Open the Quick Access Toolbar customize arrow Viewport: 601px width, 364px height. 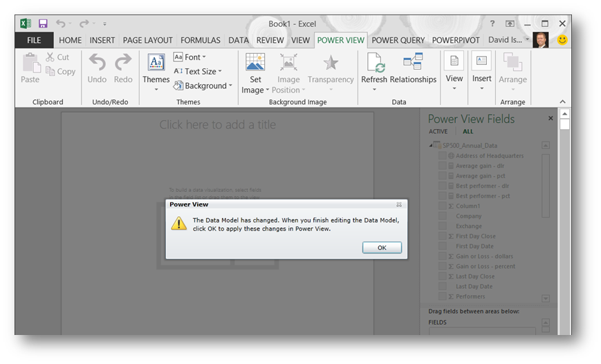coord(104,23)
